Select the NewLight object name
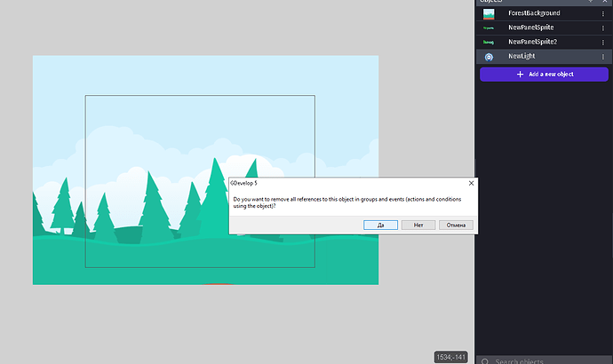 tap(522, 57)
